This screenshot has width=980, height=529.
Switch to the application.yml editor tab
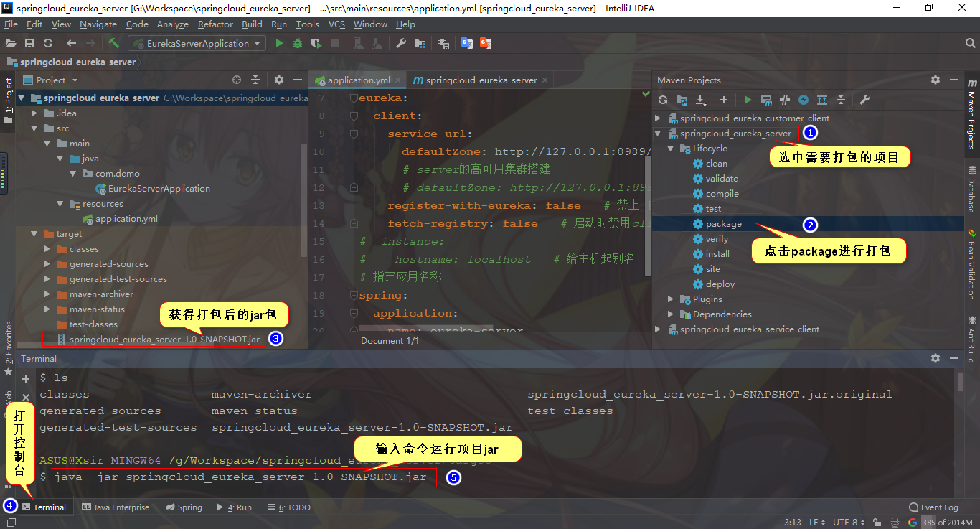[357, 80]
